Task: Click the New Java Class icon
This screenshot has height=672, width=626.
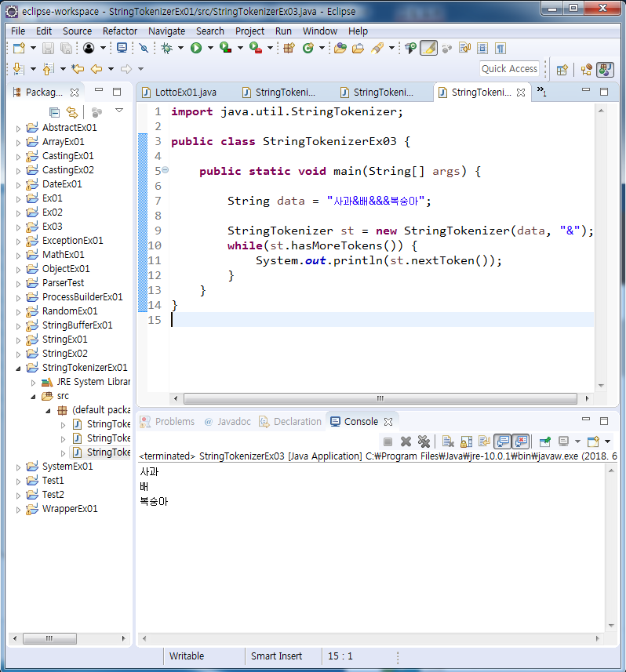Action: (308, 48)
